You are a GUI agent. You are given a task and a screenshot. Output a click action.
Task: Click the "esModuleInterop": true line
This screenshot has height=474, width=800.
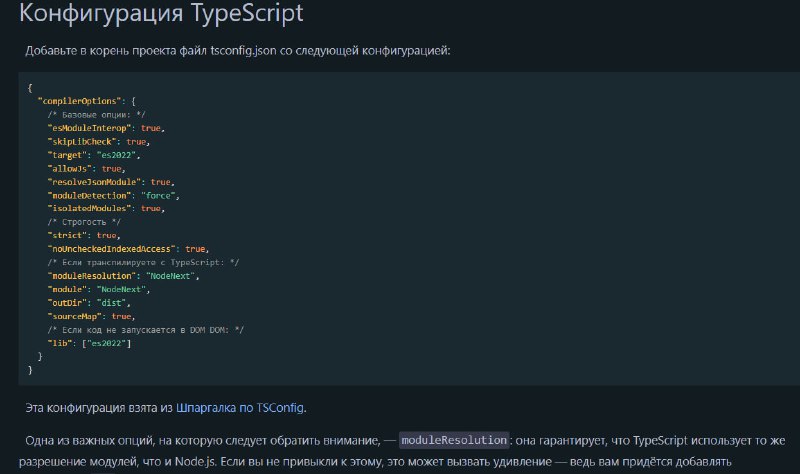point(106,128)
